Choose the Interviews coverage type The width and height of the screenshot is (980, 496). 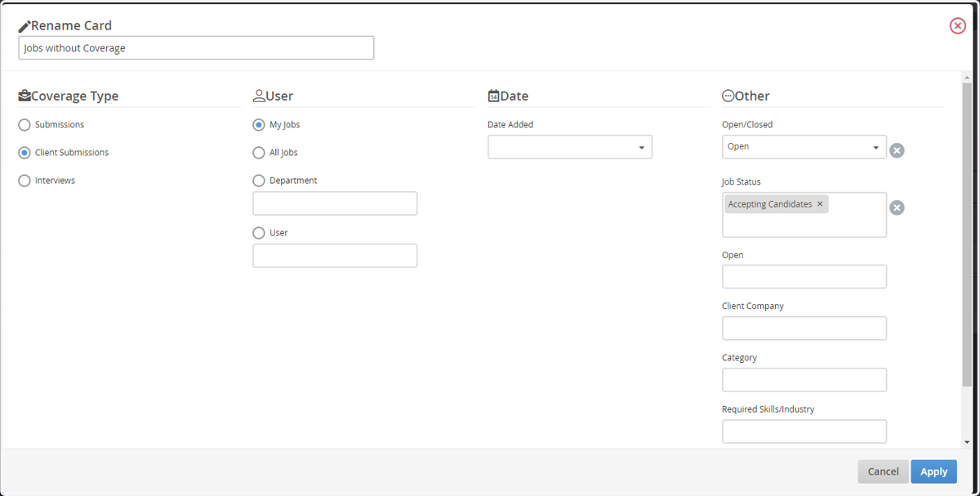pyautogui.click(x=24, y=181)
